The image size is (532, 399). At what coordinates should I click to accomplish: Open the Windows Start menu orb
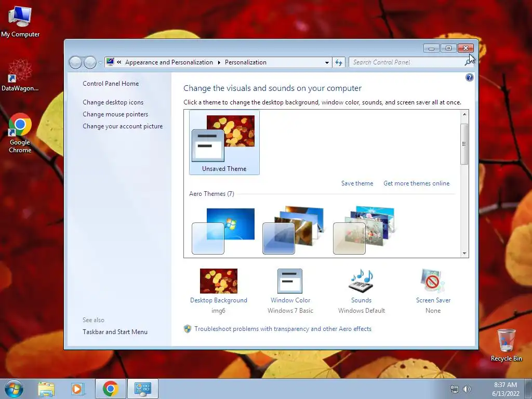coord(14,389)
